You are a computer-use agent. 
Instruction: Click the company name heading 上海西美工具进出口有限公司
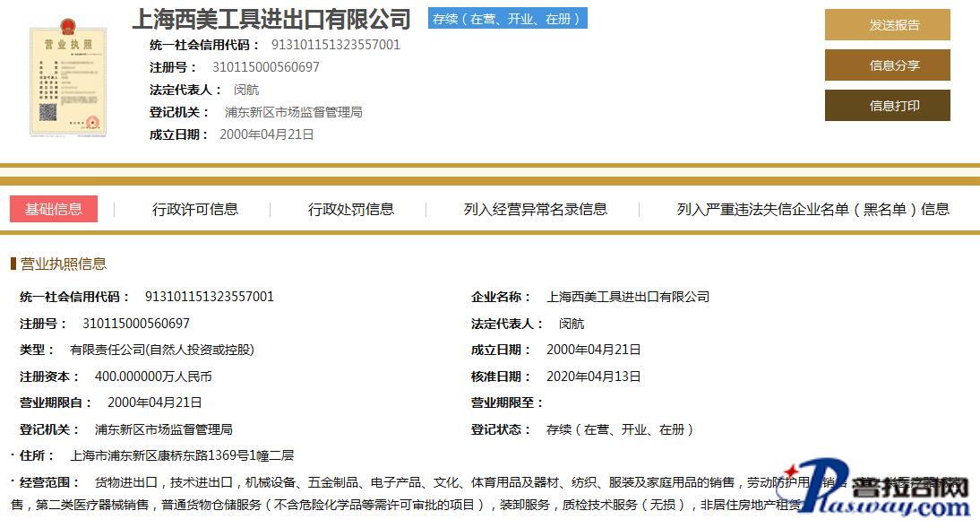271,19
